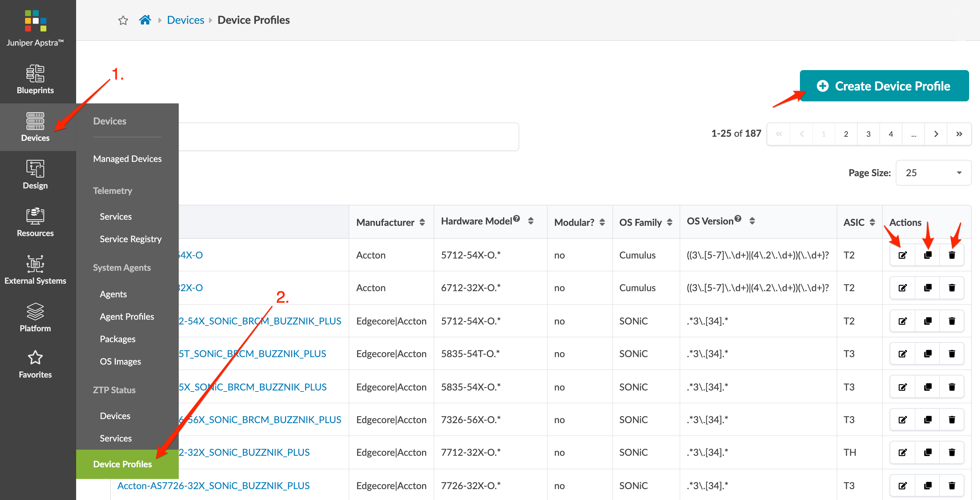Star this page as favorite

[x=123, y=20]
